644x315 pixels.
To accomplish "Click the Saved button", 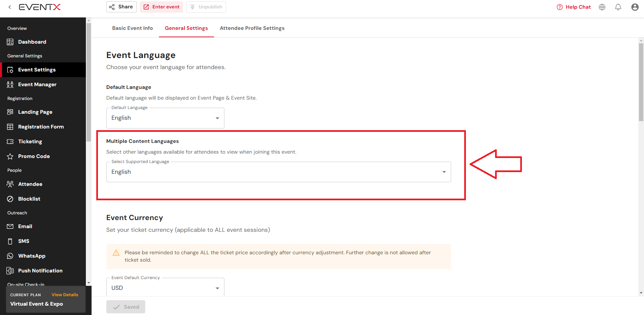I will point(126,307).
